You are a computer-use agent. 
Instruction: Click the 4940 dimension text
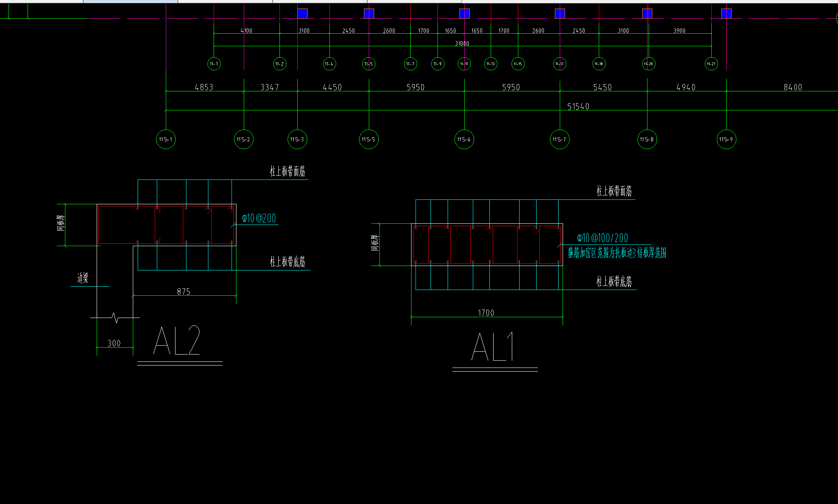coord(686,87)
